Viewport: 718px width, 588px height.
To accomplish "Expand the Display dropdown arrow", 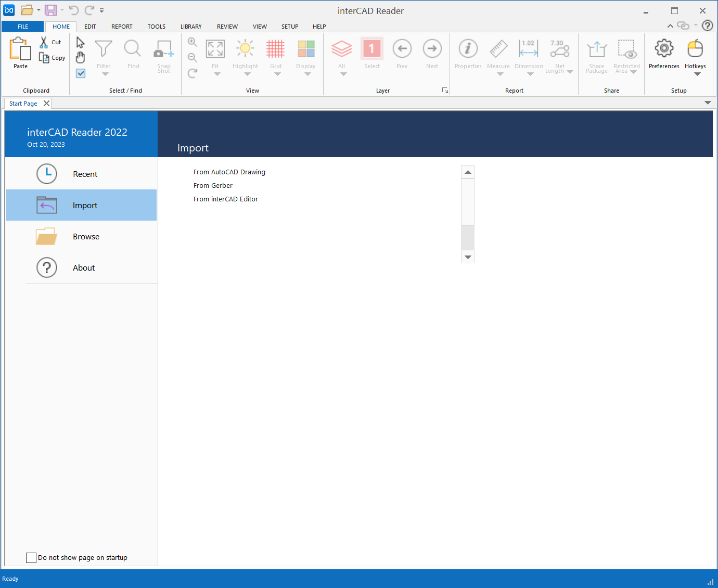I will click(307, 74).
